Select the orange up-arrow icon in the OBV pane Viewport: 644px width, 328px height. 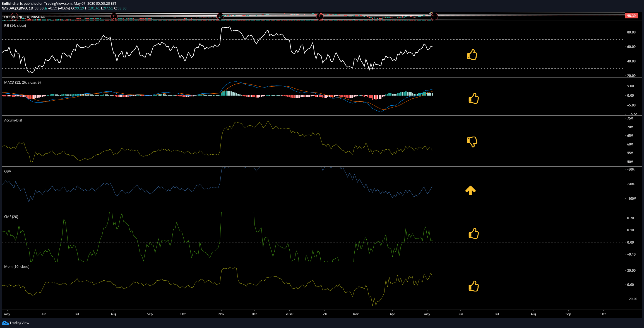(x=470, y=190)
